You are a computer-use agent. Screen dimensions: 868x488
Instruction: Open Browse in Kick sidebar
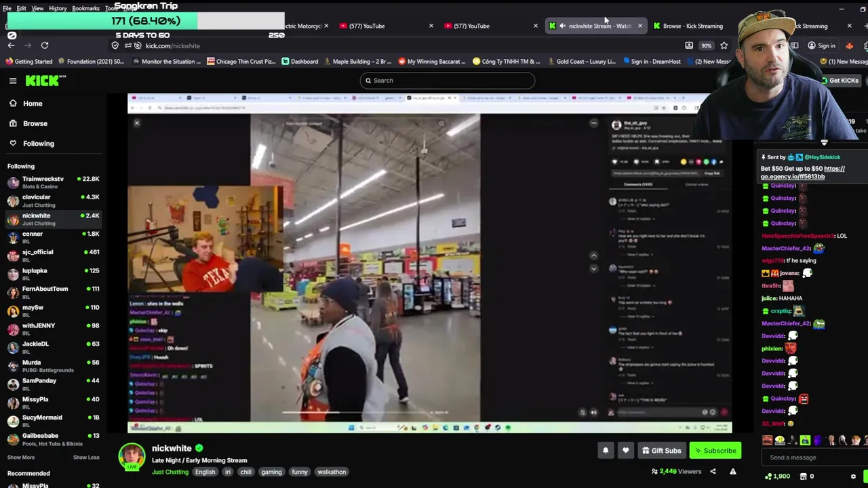(35, 123)
